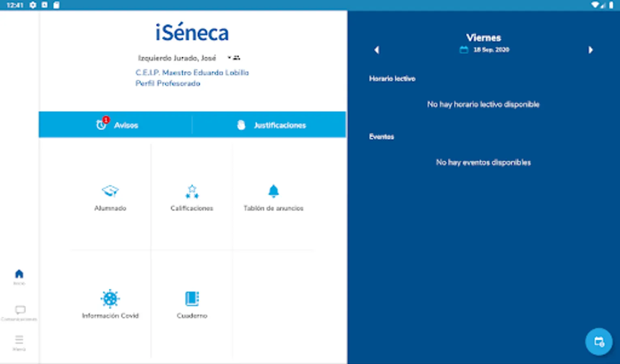Click the Eventos heading
The image size is (620, 364).
coord(381,137)
